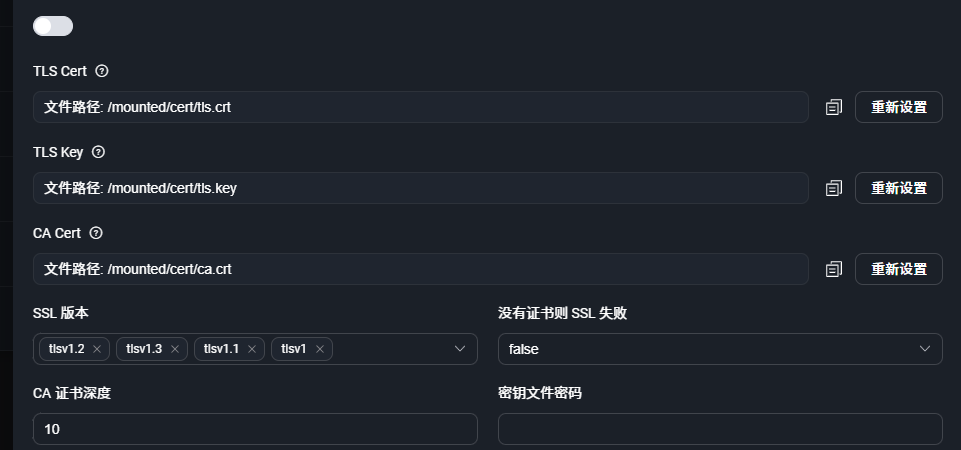
Task: Click the TLS Key help icon
Action: 98,153
